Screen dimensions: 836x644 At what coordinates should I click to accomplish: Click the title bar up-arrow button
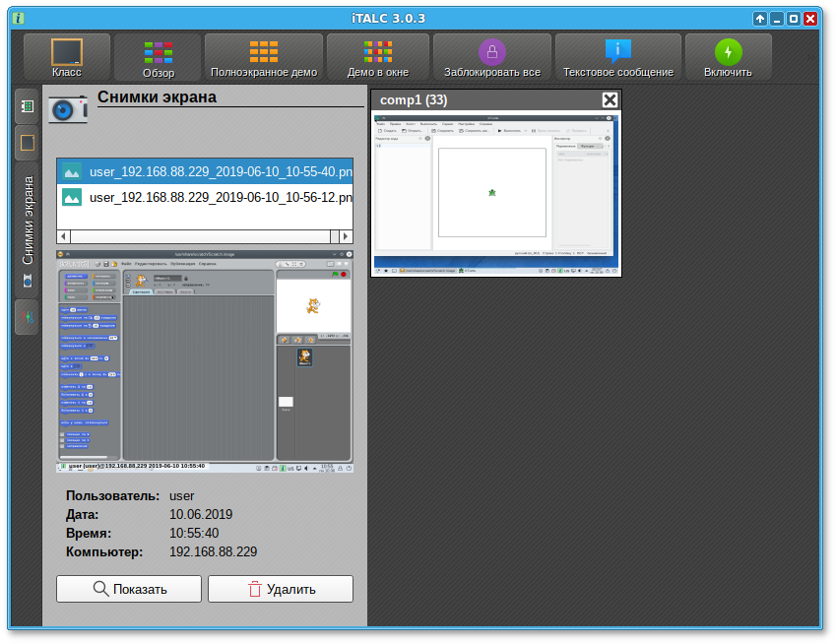pos(760,19)
